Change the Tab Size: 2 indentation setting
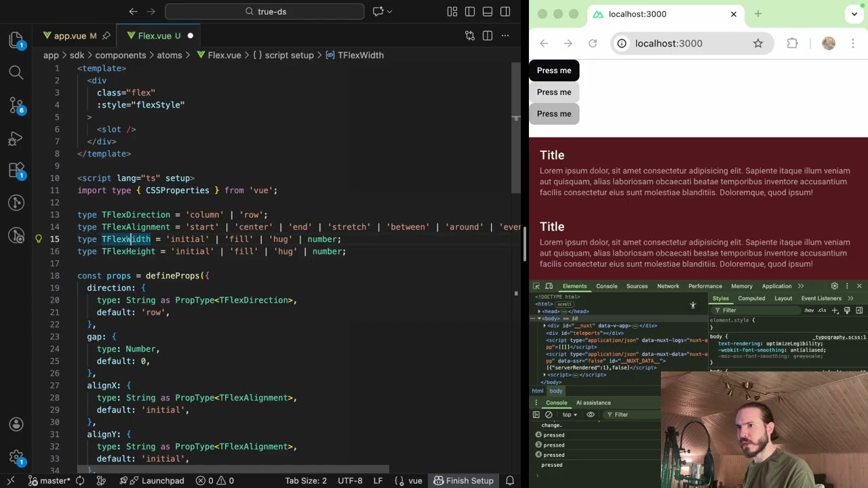The height and width of the screenshot is (488, 868). click(x=306, y=481)
